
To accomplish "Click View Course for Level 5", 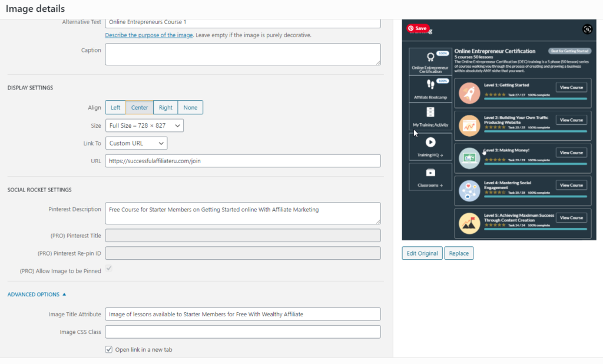I will [x=571, y=218].
